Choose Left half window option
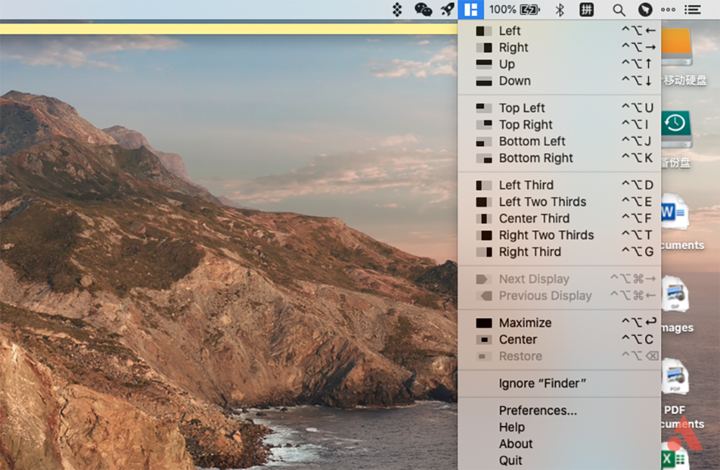 [510, 31]
